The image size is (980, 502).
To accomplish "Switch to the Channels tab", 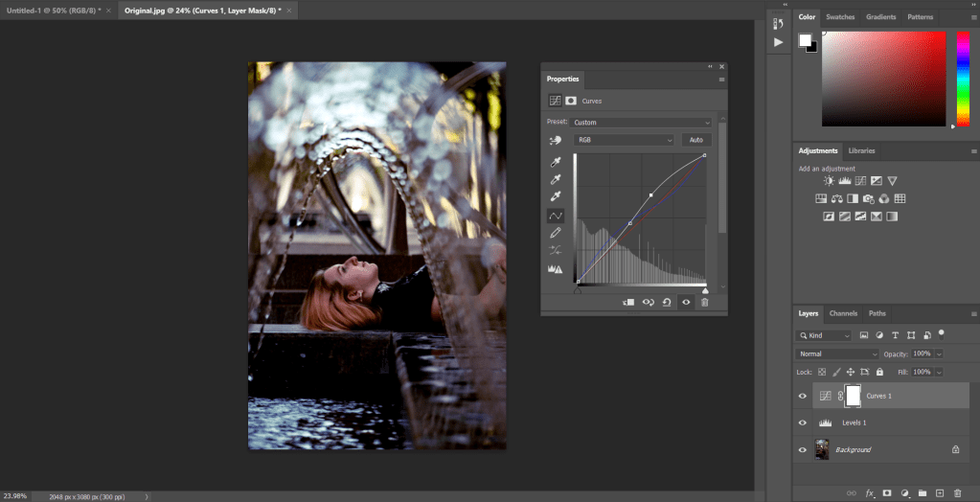I will [843, 313].
